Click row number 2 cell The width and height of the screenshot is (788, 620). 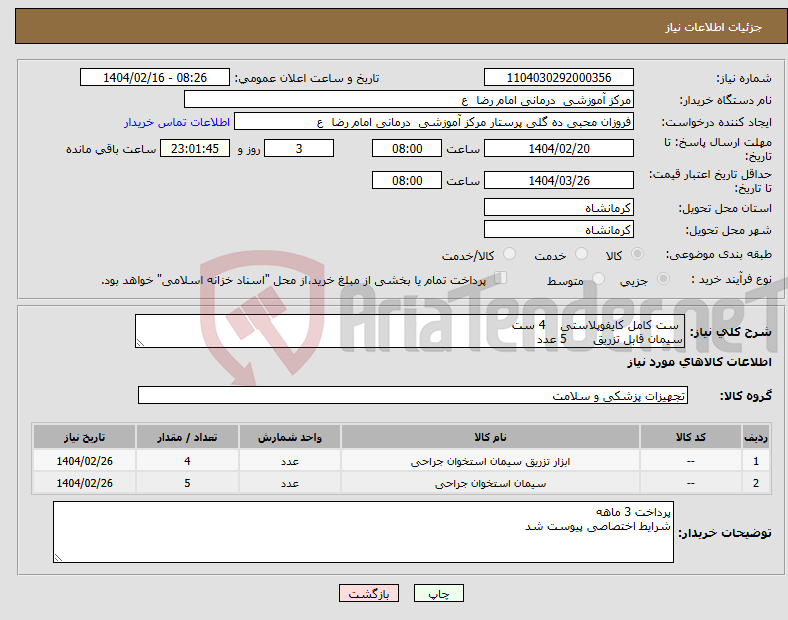pos(756,483)
